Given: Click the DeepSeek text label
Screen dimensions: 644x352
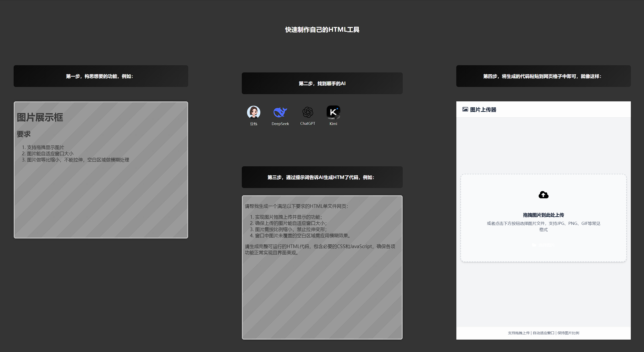Looking at the screenshot, I should 280,124.
